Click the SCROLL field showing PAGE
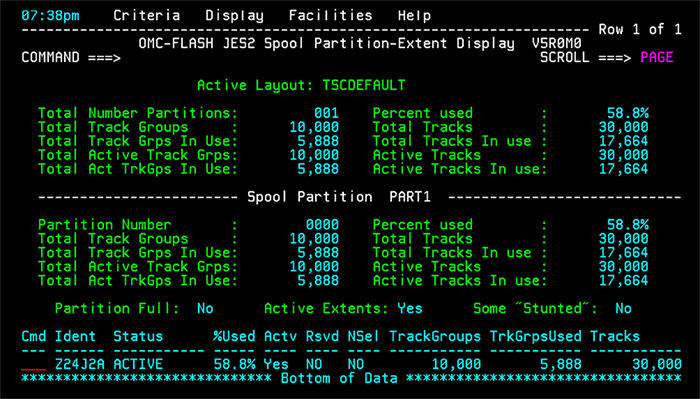Screen dimensions: 700x399 (656, 58)
